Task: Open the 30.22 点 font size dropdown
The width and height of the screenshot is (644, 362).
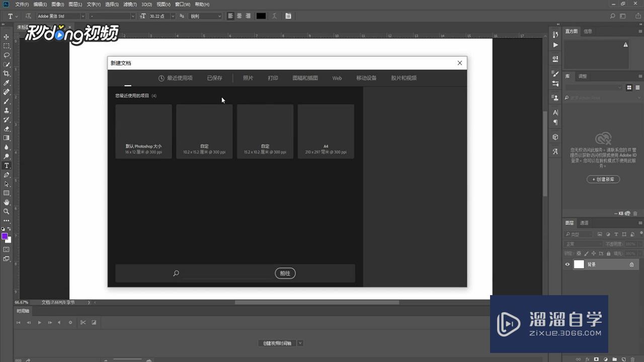Action: pos(173,16)
